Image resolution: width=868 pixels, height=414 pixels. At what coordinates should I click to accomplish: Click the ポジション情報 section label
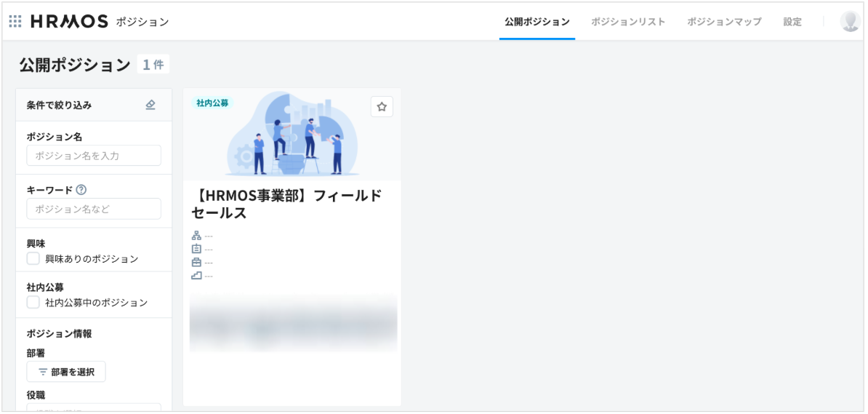(59, 334)
